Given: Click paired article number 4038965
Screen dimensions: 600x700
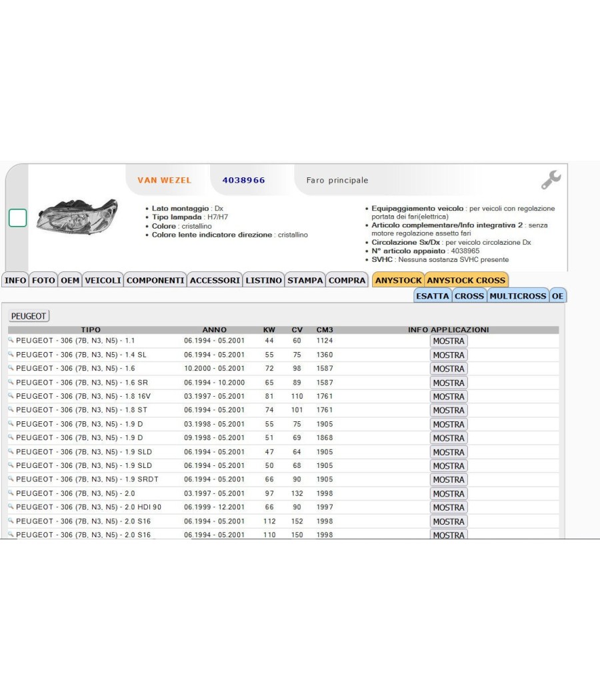Looking at the screenshot, I should pos(465,251).
